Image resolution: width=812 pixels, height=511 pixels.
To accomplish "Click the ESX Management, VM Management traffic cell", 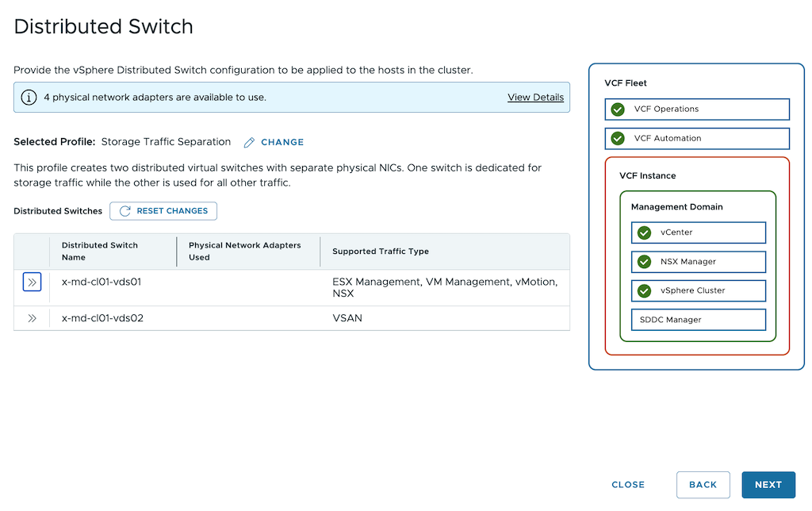I will (445, 287).
